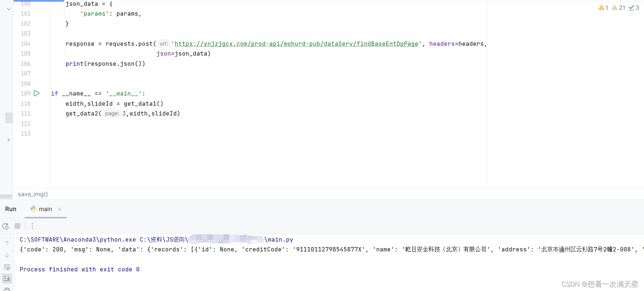Click the page: parameter hint

112,113
